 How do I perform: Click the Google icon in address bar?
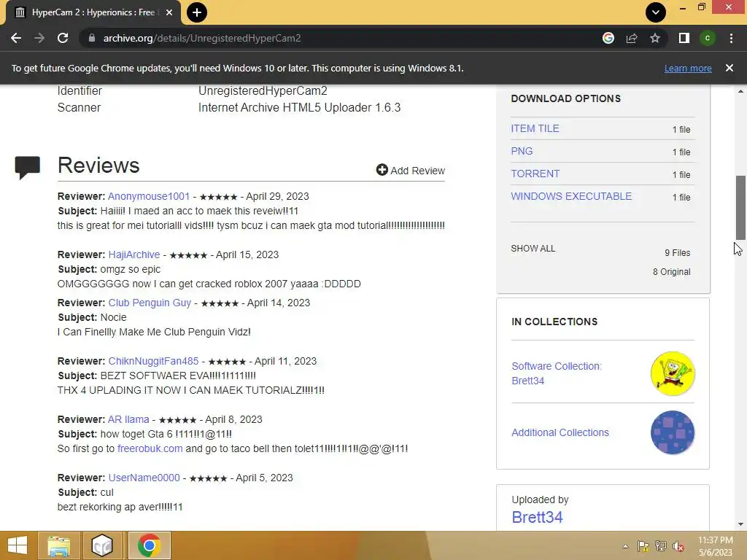coord(608,38)
